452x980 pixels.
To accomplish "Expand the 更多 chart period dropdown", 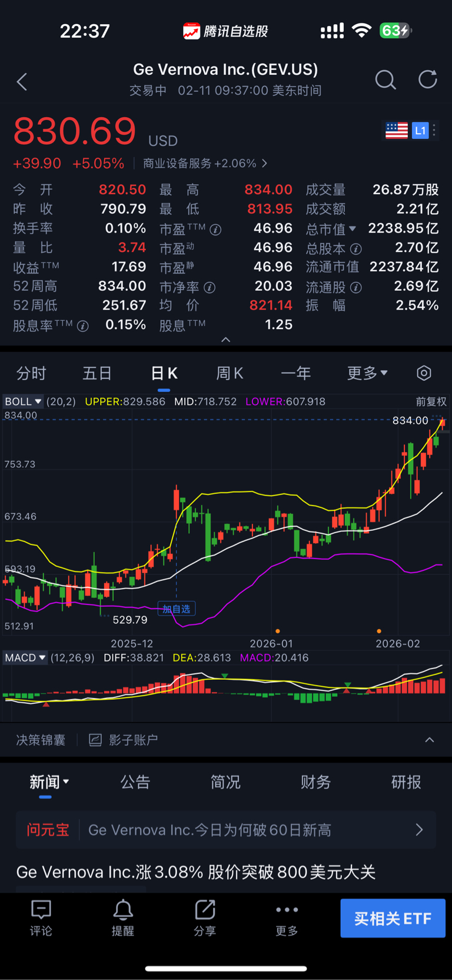I will tap(367, 373).
